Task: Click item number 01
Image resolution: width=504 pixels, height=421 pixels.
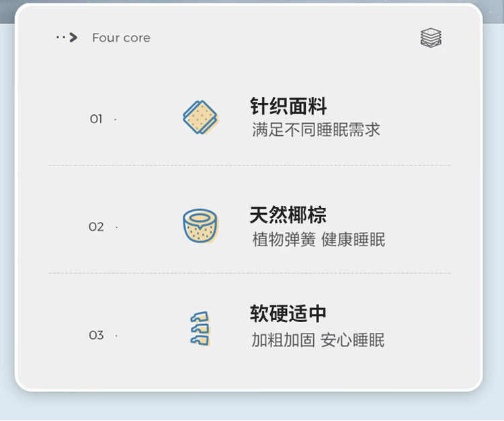Action: pos(96,119)
